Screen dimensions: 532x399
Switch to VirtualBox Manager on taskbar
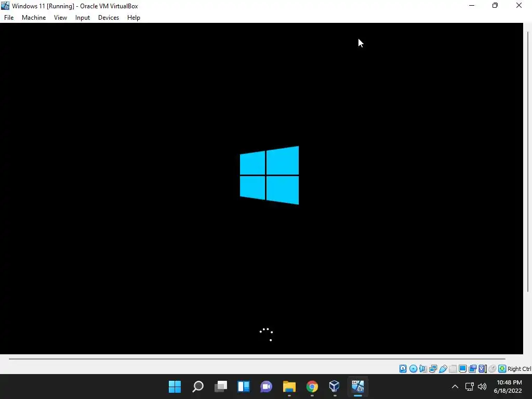point(335,387)
